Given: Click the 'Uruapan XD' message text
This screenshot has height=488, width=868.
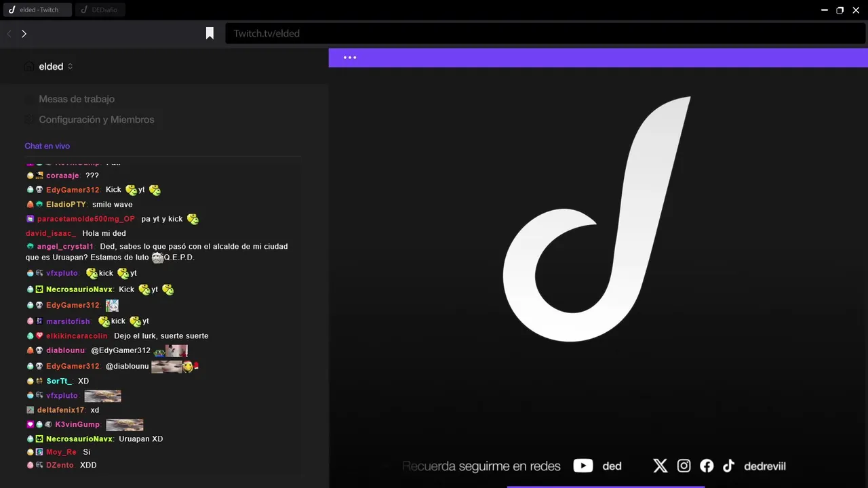Looking at the screenshot, I should pyautogui.click(x=141, y=439).
